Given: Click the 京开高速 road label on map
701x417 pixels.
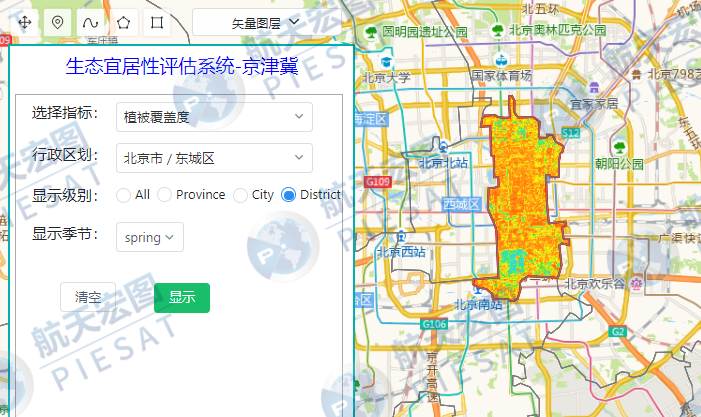Looking at the screenshot, I should pos(432,377).
